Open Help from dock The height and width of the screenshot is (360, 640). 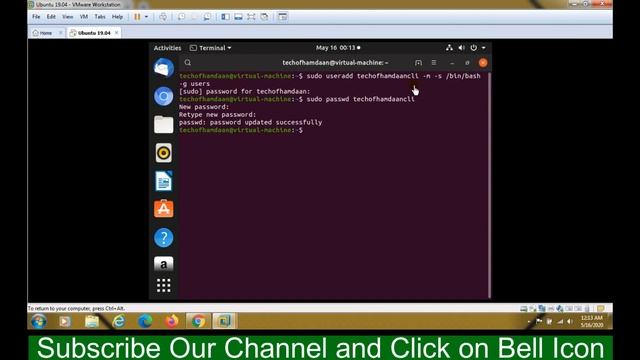coord(164,237)
